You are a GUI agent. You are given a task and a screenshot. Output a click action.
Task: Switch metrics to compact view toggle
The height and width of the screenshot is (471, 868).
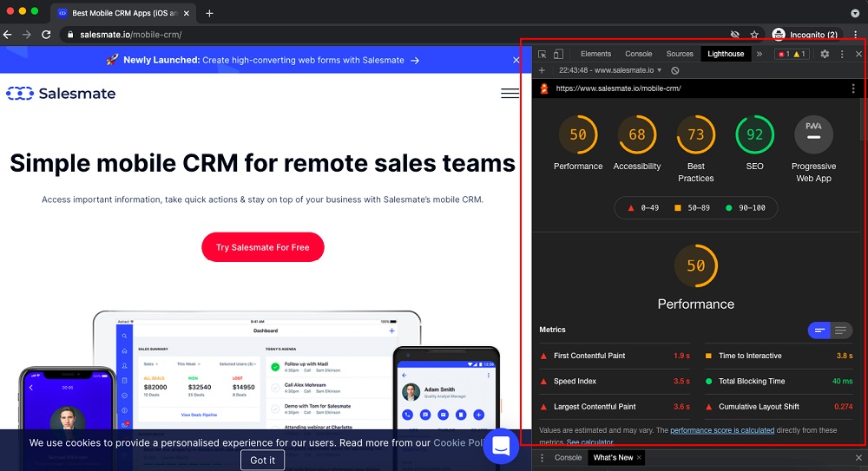coord(819,330)
